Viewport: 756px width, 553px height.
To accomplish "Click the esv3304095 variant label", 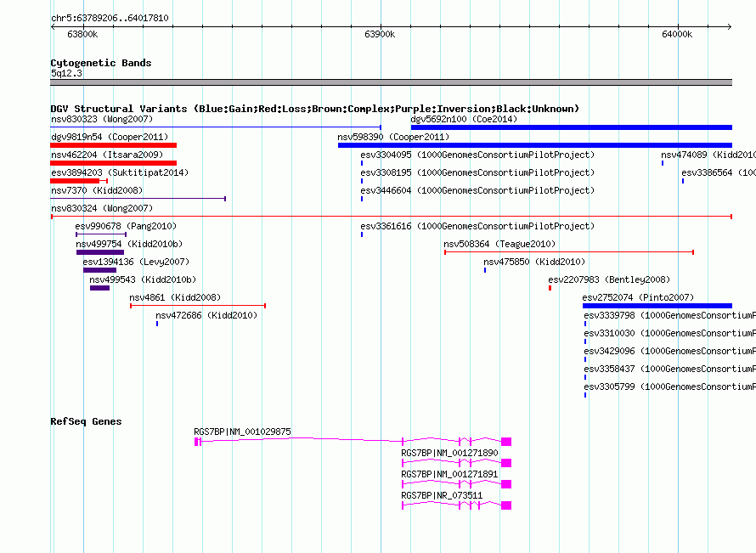I will (477, 155).
